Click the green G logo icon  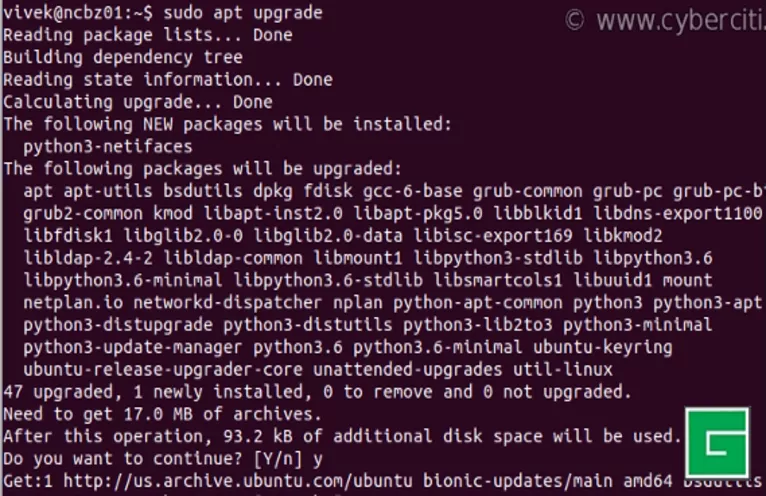pos(717,442)
